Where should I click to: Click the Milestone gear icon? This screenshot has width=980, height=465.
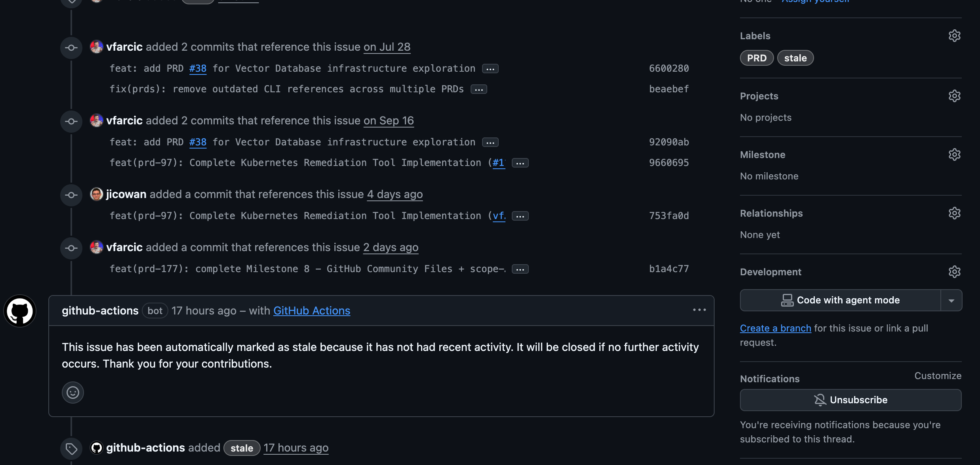point(954,155)
